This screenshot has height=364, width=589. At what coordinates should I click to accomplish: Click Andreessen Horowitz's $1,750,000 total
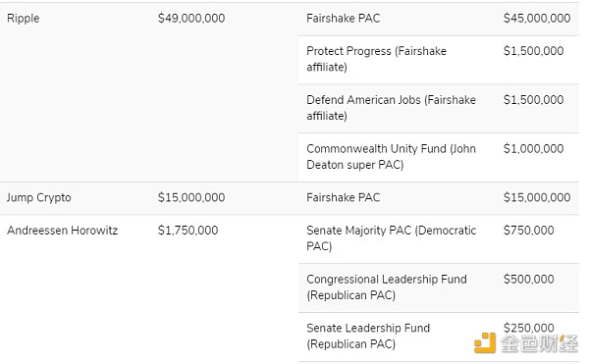(187, 230)
